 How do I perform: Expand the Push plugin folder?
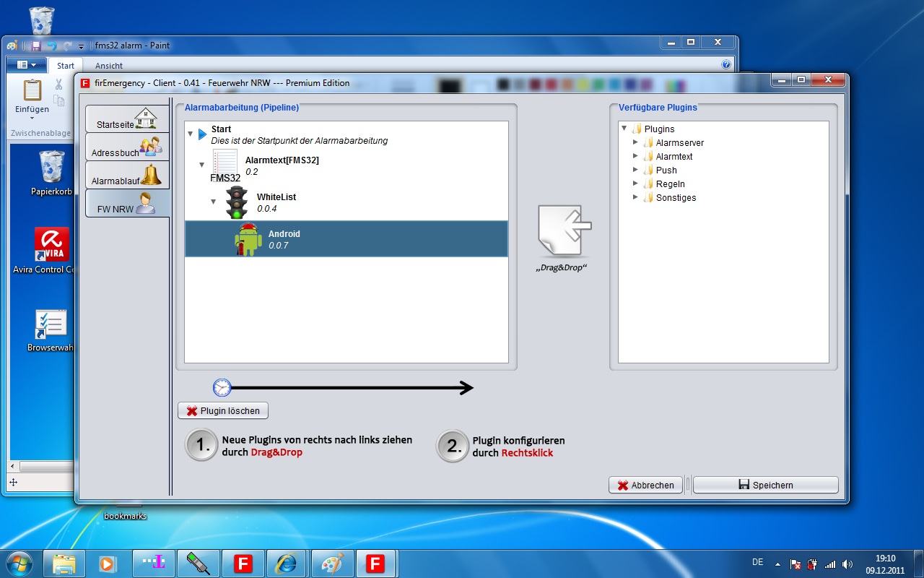pyautogui.click(x=635, y=170)
